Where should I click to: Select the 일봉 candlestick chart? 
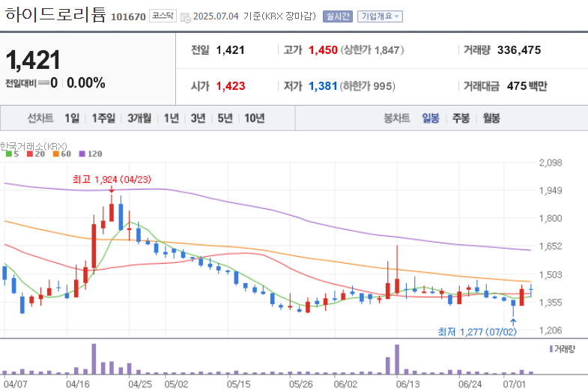pos(431,118)
